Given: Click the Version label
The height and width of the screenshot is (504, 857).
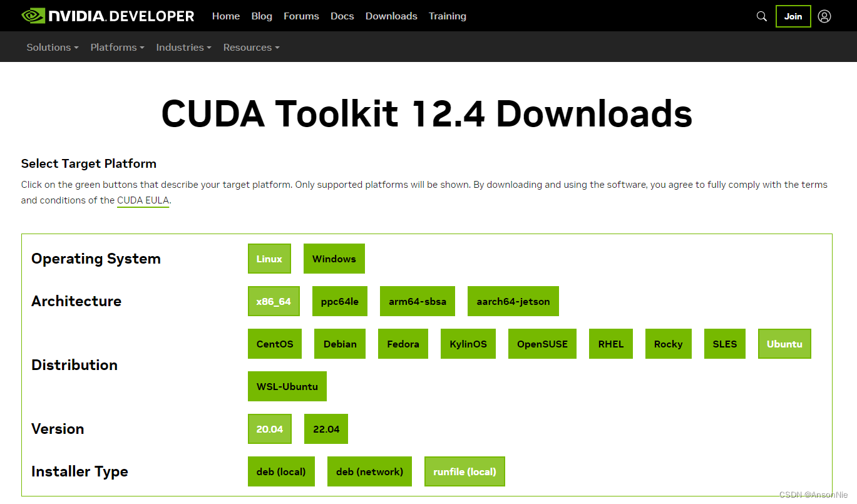Looking at the screenshot, I should (x=58, y=429).
